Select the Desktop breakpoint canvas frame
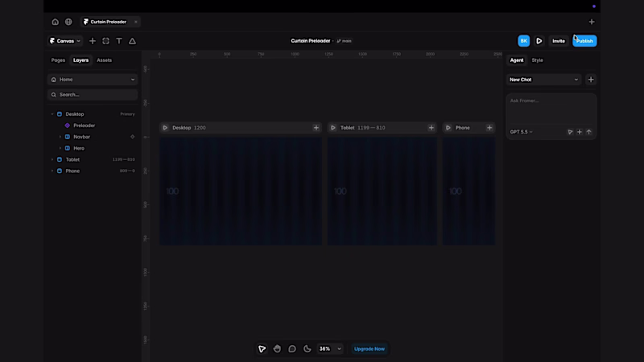The height and width of the screenshot is (362, 644). click(241, 191)
